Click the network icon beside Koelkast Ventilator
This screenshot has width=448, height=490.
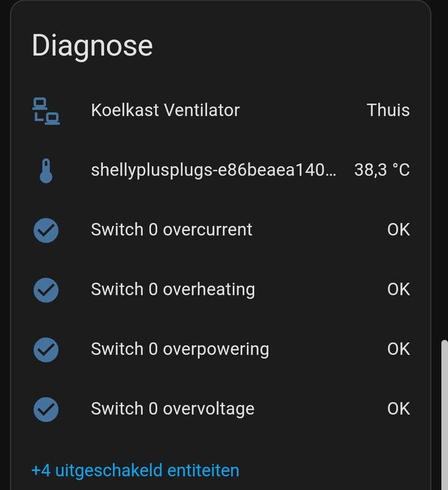pos(45,111)
